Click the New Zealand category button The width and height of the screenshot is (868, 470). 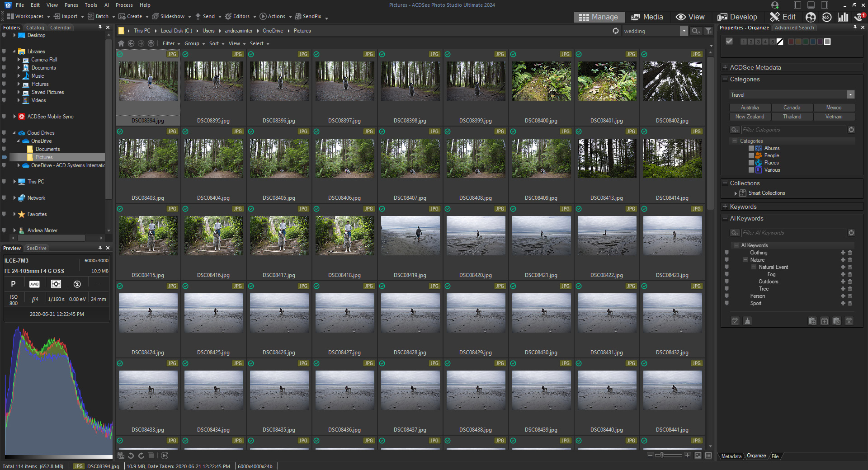tap(750, 117)
